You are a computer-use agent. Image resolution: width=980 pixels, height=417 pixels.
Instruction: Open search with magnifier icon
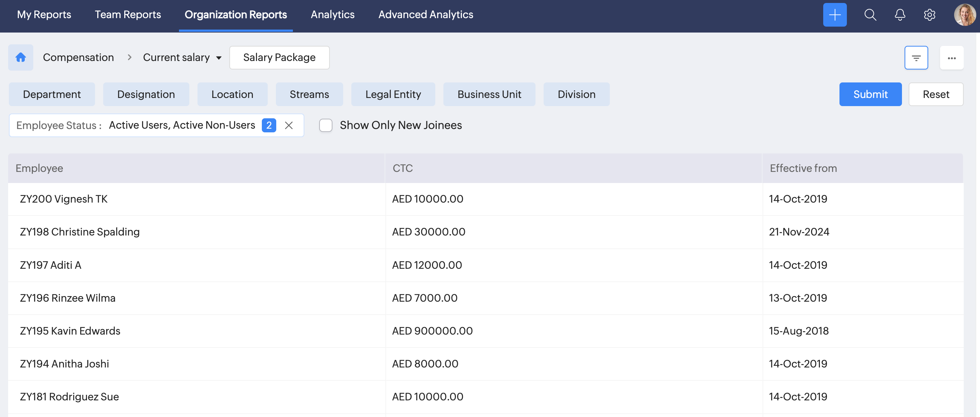coord(870,15)
